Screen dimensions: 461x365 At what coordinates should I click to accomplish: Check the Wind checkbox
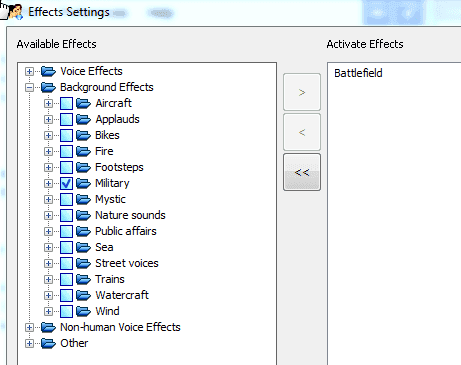[x=66, y=311]
